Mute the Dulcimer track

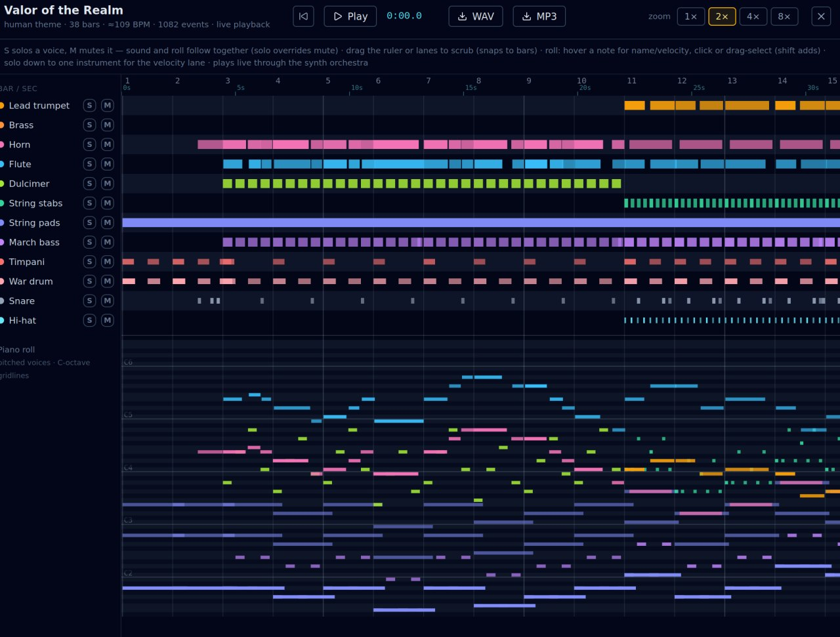tap(108, 184)
